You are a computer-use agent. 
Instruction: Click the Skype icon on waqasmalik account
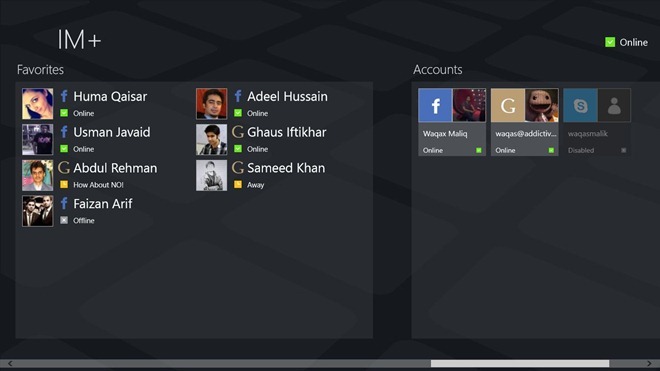(580, 105)
